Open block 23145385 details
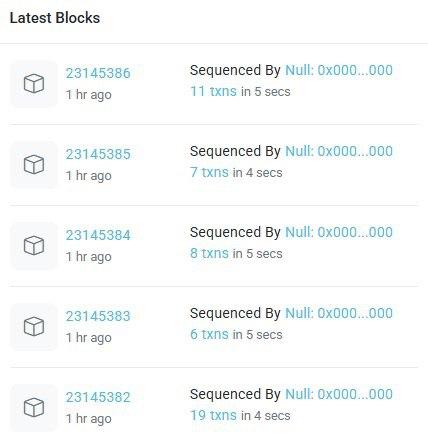 pos(98,154)
